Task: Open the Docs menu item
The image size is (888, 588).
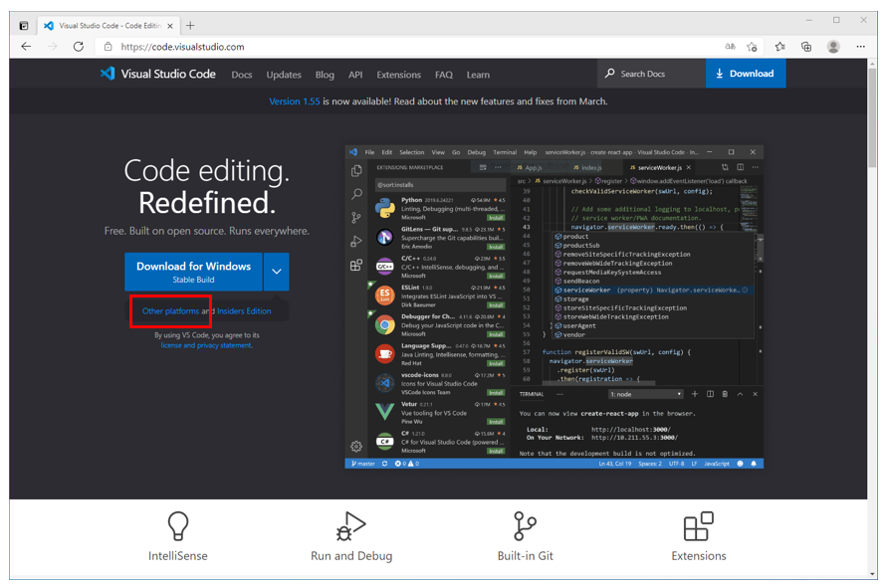Action: pos(242,75)
